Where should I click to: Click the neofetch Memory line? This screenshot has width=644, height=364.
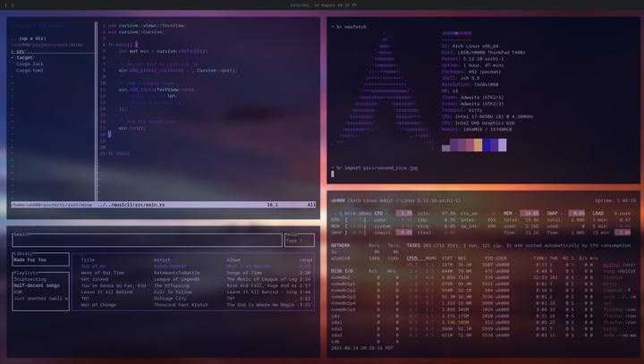[x=477, y=130]
